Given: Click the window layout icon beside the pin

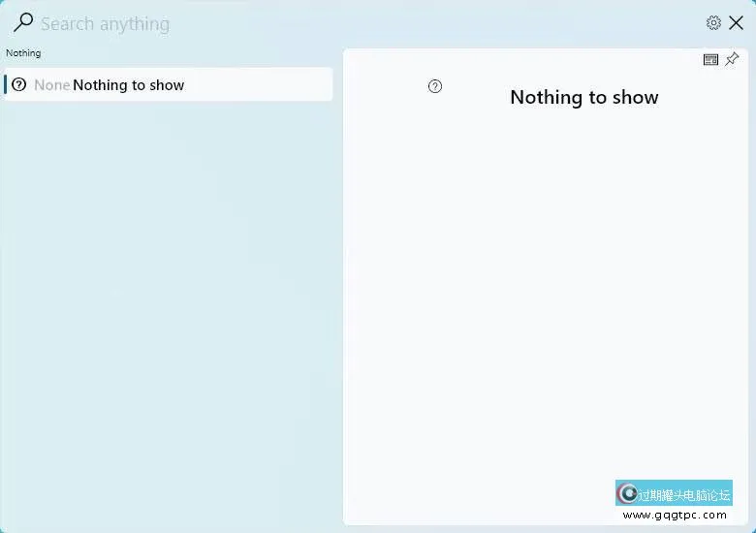Looking at the screenshot, I should point(710,60).
